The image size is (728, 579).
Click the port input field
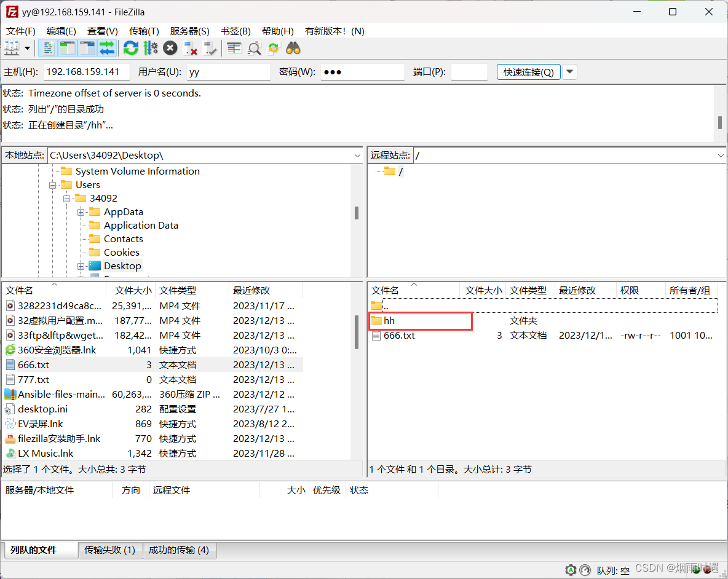coord(469,72)
